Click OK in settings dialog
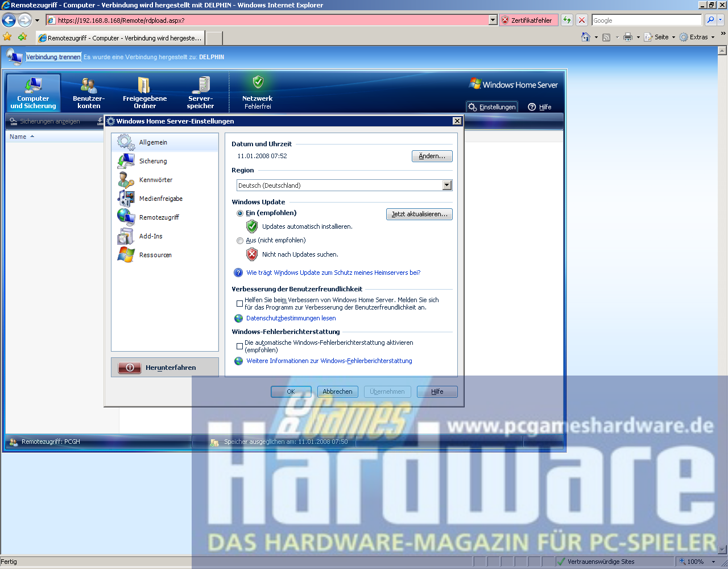728x569 pixels. pyautogui.click(x=291, y=391)
